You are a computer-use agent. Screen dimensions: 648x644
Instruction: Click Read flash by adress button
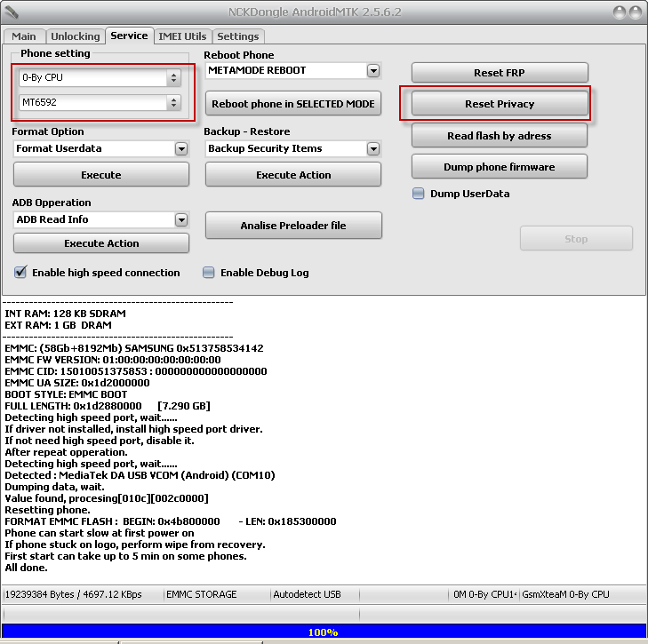click(500, 136)
